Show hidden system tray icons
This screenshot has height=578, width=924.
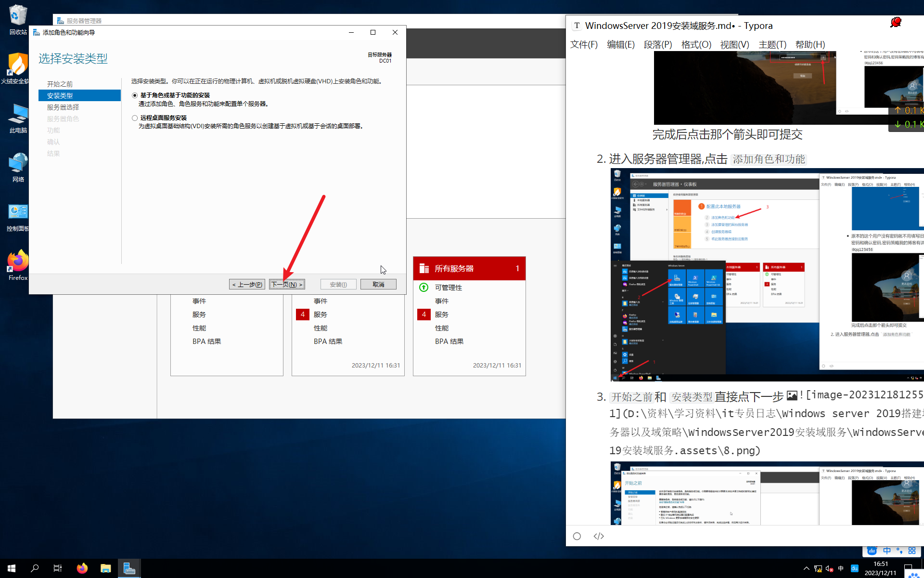(x=807, y=568)
